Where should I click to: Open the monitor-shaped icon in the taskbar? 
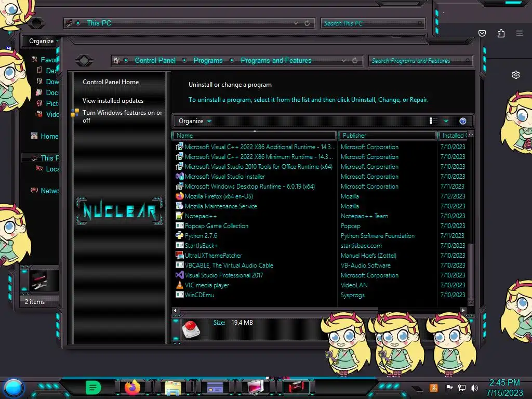[256, 387]
